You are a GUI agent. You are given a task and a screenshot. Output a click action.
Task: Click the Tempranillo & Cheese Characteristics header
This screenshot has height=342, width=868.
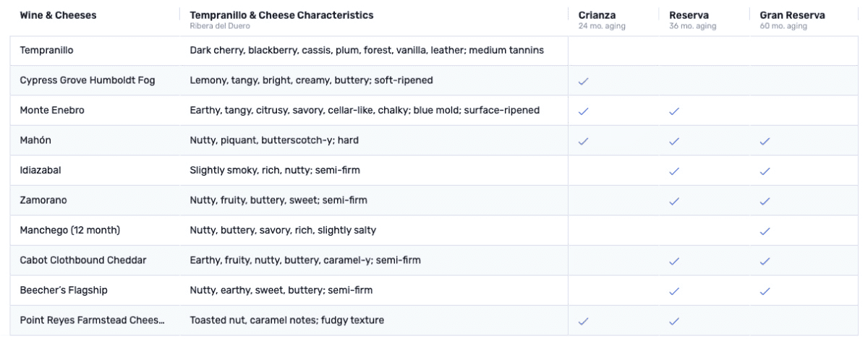(281, 15)
